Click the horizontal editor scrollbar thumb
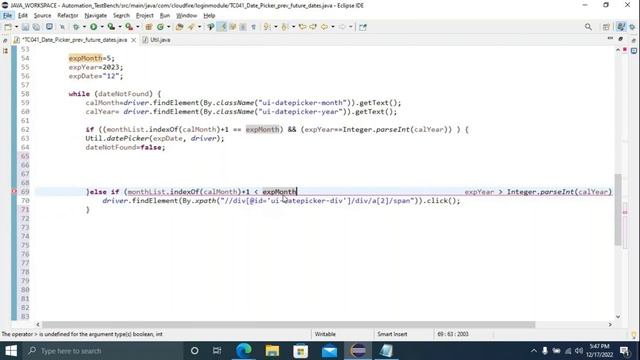640x360 pixels. coord(289,324)
